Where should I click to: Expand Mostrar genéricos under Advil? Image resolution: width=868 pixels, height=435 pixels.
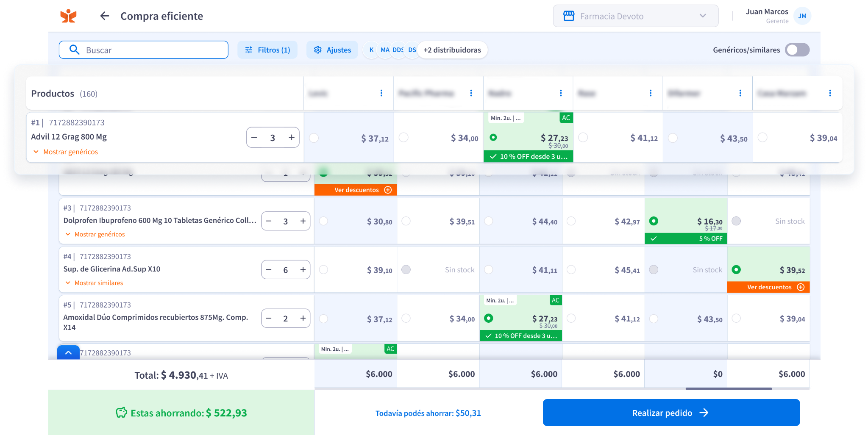pos(66,152)
